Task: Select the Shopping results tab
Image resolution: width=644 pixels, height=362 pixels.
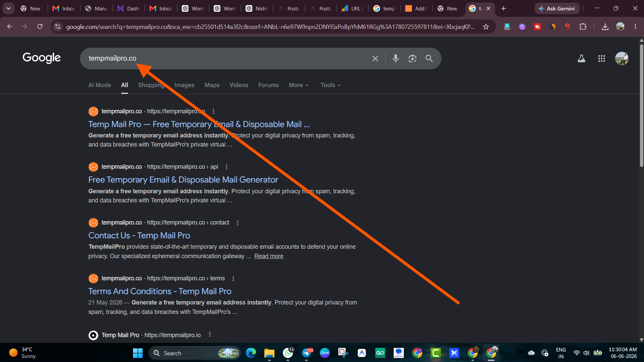Action: 151,85
